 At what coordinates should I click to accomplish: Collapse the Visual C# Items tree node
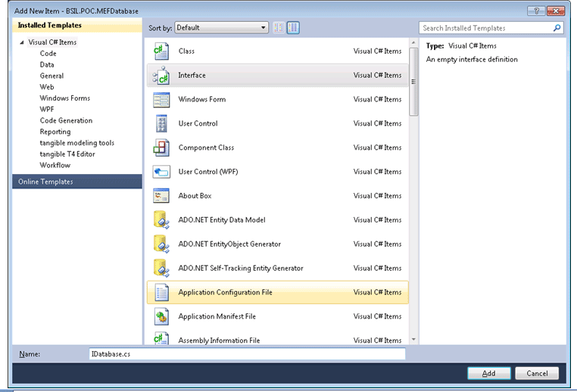[22, 42]
